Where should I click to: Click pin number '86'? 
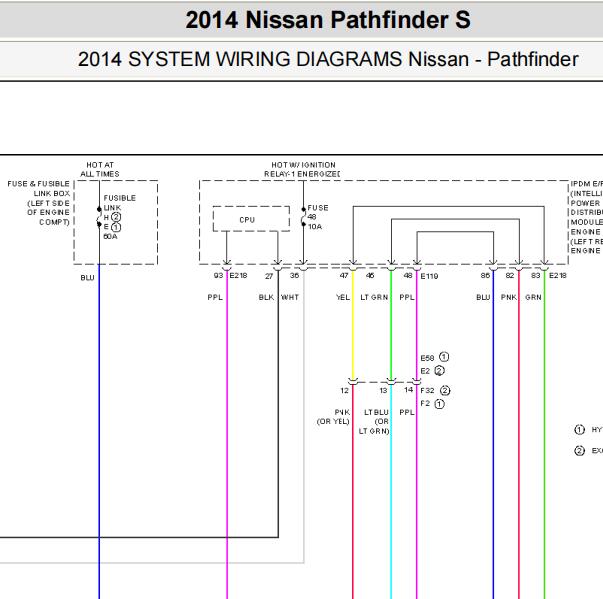click(x=485, y=276)
